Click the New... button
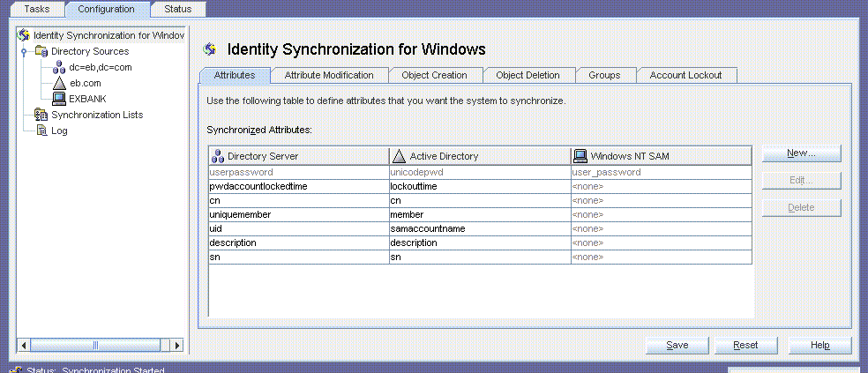 coord(802,153)
